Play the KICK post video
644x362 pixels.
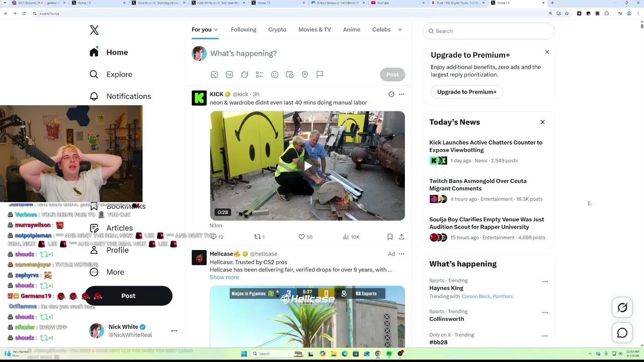(x=307, y=166)
